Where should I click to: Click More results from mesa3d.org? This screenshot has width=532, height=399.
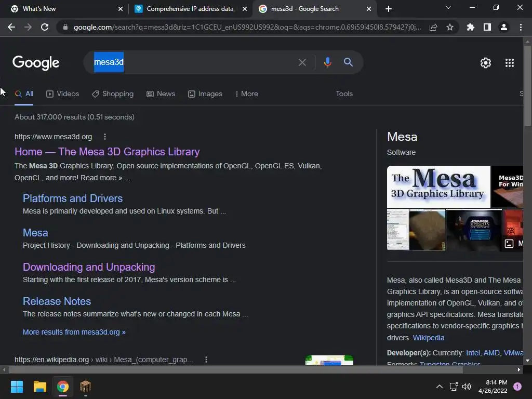[x=74, y=332]
